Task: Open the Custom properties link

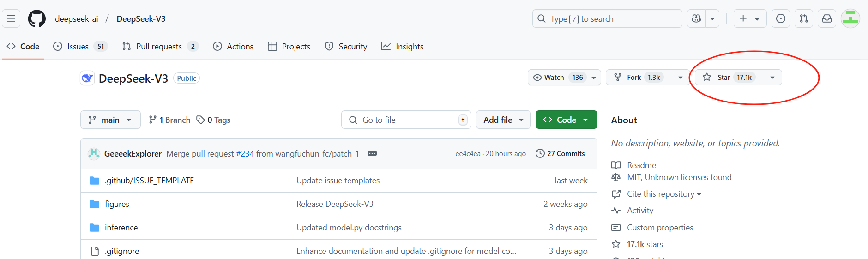Action: (x=660, y=228)
